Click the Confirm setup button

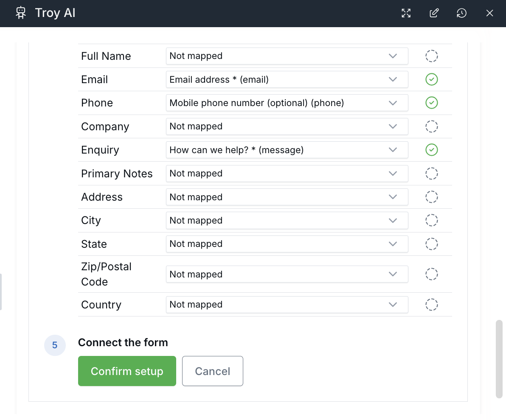(127, 371)
